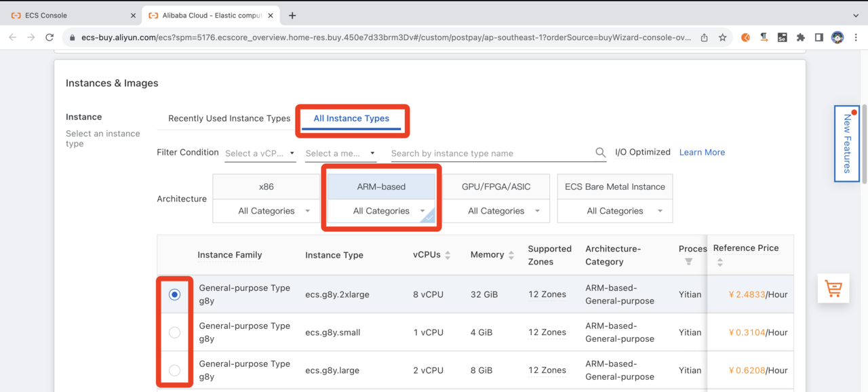Click the Processor column filter icon
The width and height of the screenshot is (868, 392).
(688, 262)
